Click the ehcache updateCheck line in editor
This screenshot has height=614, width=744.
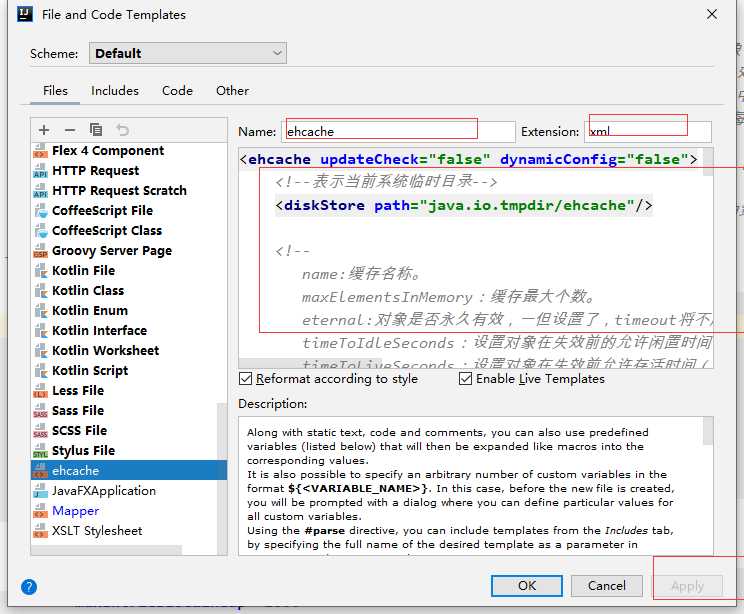[468, 159]
